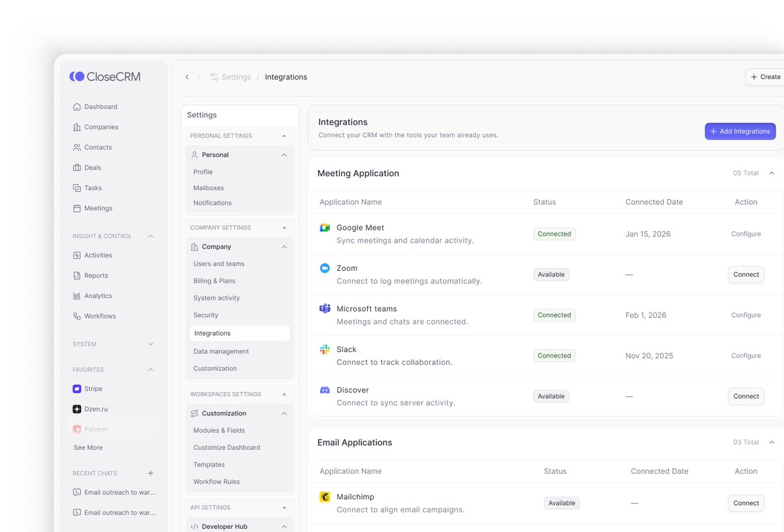Viewport: 784px width, 532px height.
Task: Collapse the Personal settings group
Action: 284,155
